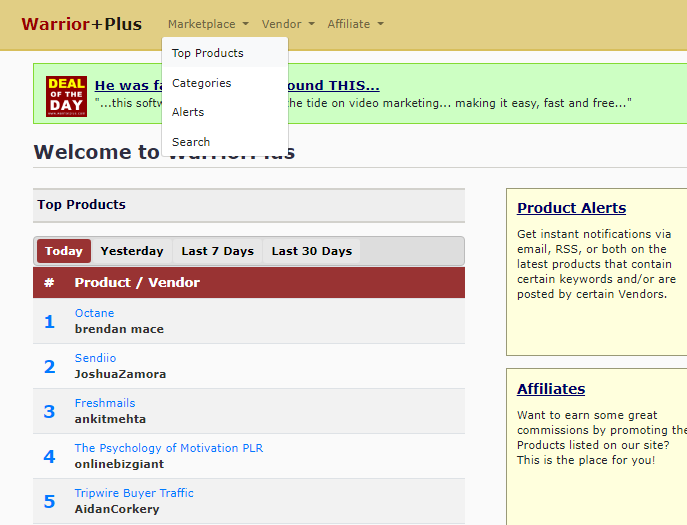Viewport: 687px width, 525px height.
Task: Open the Octane product link
Action: (94, 313)
